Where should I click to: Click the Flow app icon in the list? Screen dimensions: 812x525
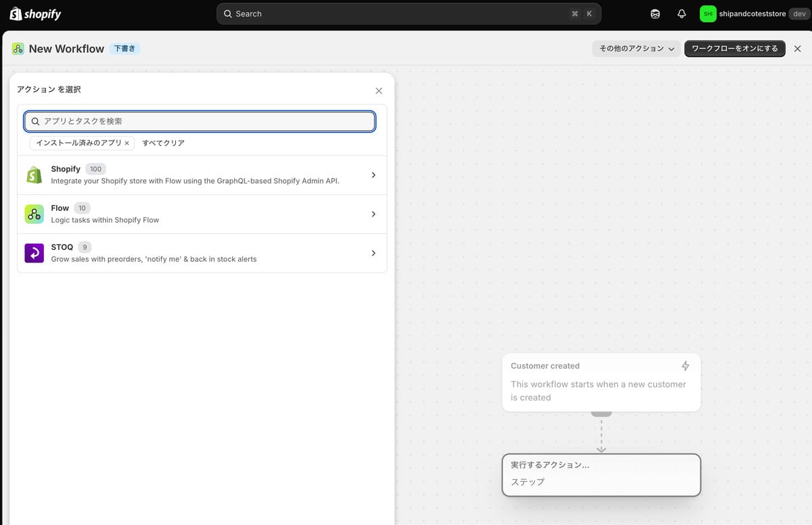click(35, 214)
